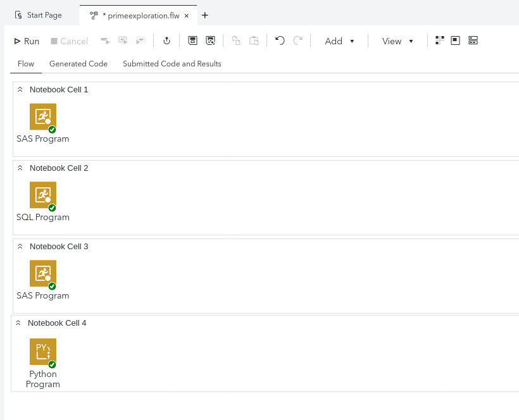
Task: Collapse Notebook Cell 1
Action: click(x=20, y=89)
